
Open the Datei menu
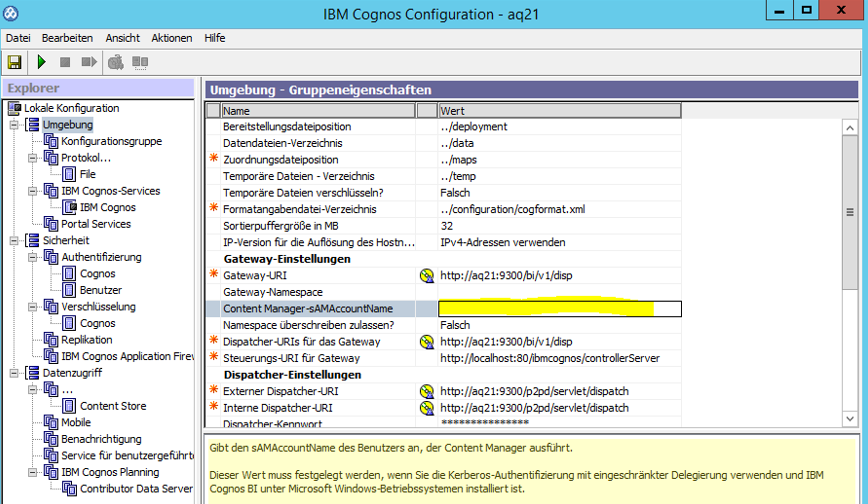tap(18, 38)
